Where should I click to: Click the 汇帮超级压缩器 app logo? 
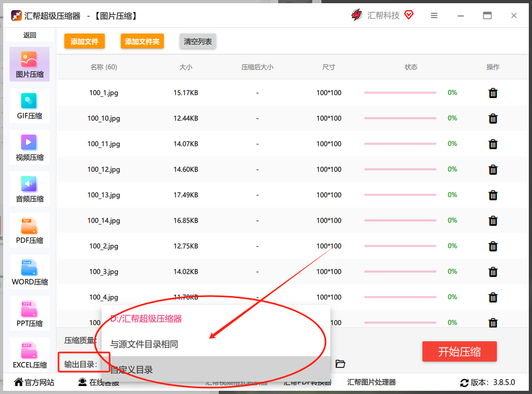pyautogui.click(x=16, y=15)
